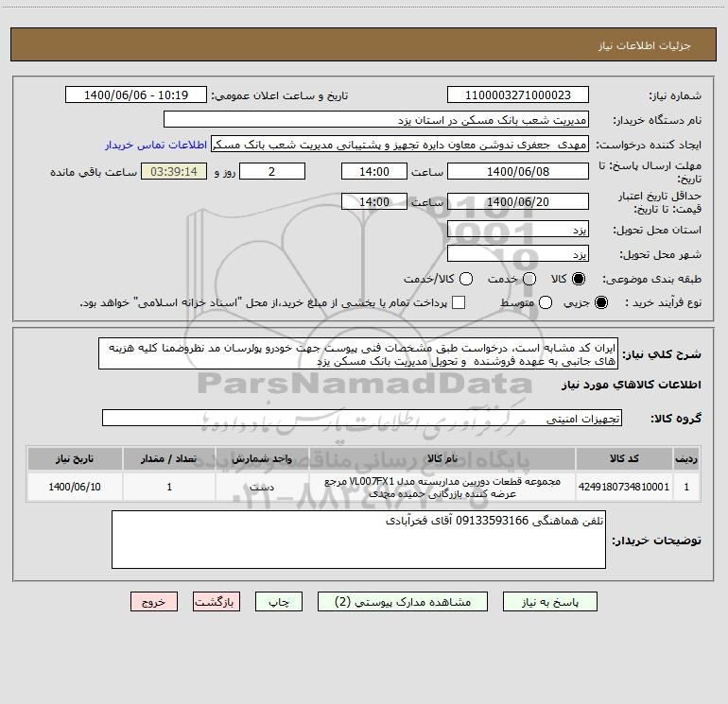Click the countdown timer 03:39:14
This screenshot has height=704, width=728.
coord(174,171)
